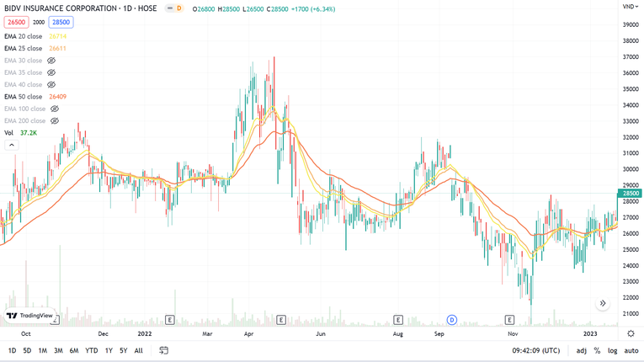Image resolution: width=644 pixels, height=362 pixels.
Task: Click the blue dividend D marker
Action: pyautogui.click(x=452, y=320)
